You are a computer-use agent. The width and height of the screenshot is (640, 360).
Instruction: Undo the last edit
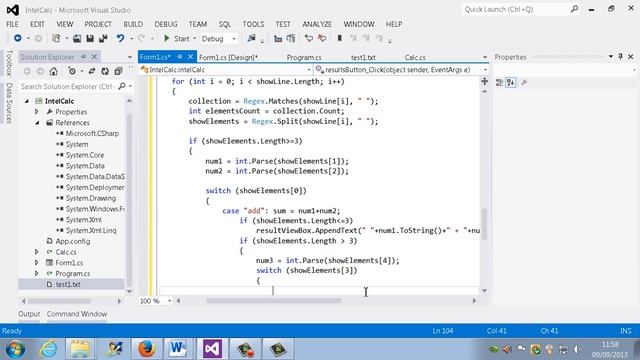tap(120, 38)
